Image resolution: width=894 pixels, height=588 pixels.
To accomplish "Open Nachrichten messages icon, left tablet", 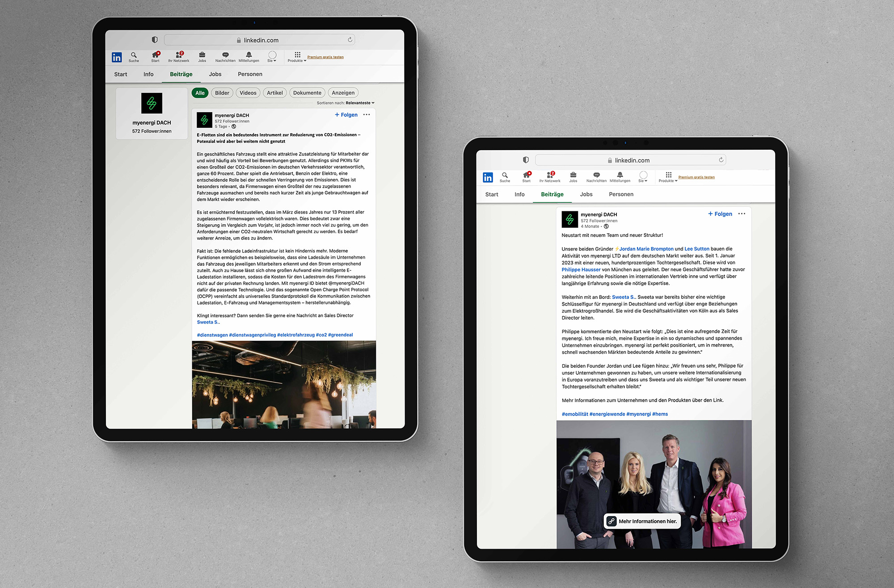I will [x=225, y=57].
